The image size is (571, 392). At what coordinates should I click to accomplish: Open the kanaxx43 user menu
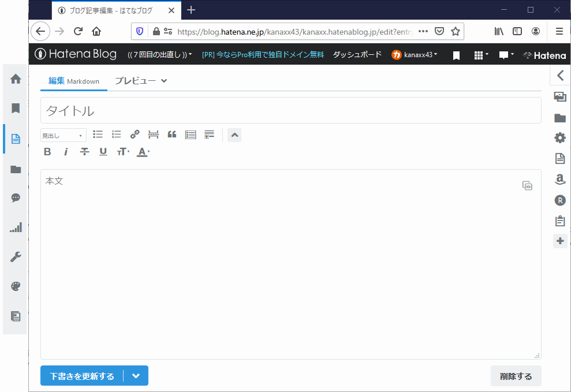click(414, 55)
